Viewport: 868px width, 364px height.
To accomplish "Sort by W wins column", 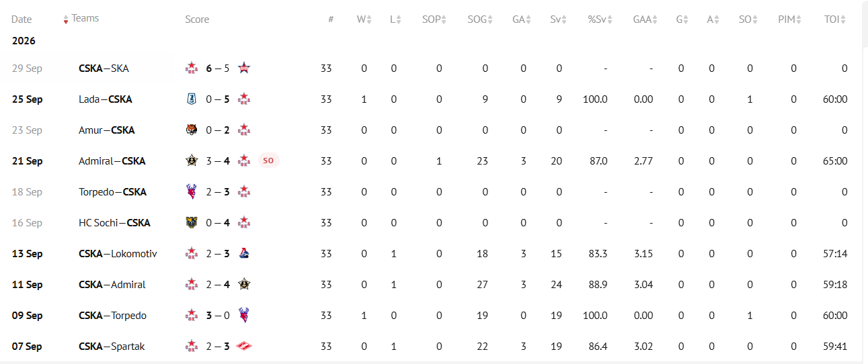I will (x=364, y=19).
